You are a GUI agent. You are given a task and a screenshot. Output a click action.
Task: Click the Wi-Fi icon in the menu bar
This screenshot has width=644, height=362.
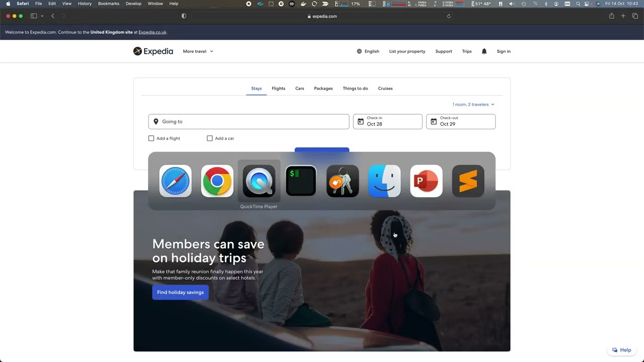coord(535,4)
